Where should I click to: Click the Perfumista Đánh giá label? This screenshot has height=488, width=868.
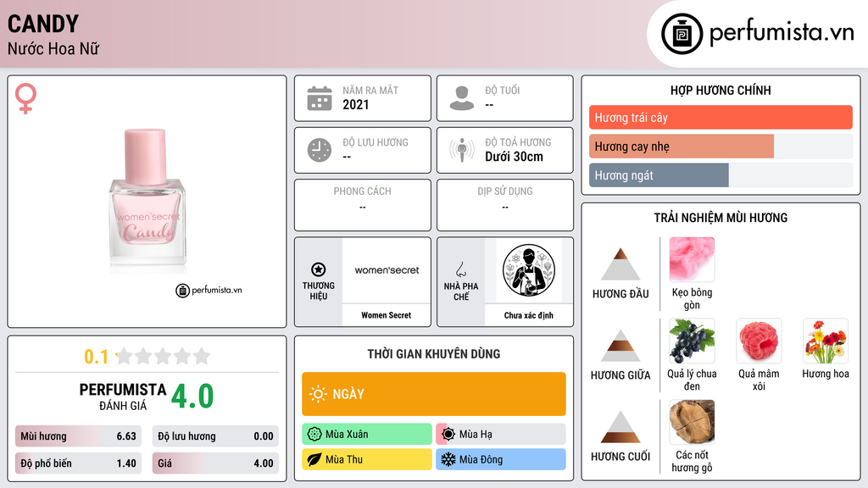click(122, 396)
